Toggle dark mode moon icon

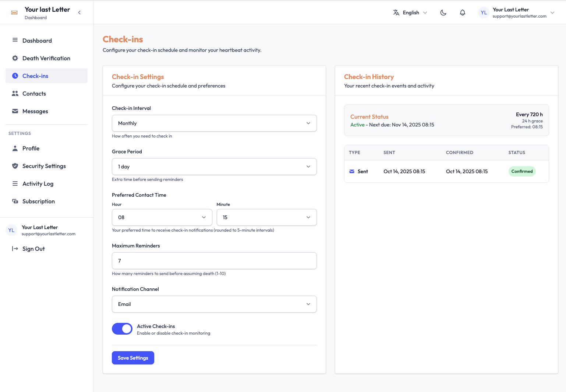coord(443,13)
